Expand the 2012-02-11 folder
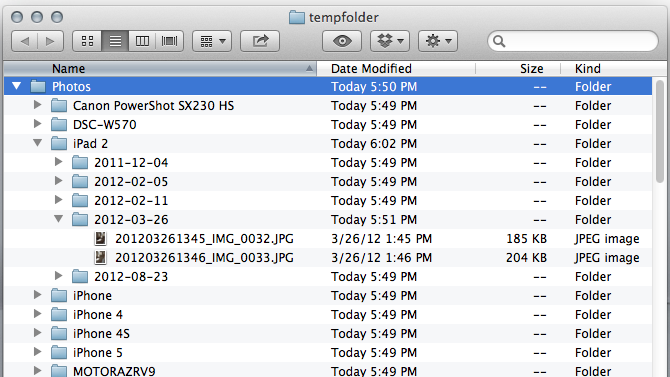The image size is (670, 377). point(59,200)
